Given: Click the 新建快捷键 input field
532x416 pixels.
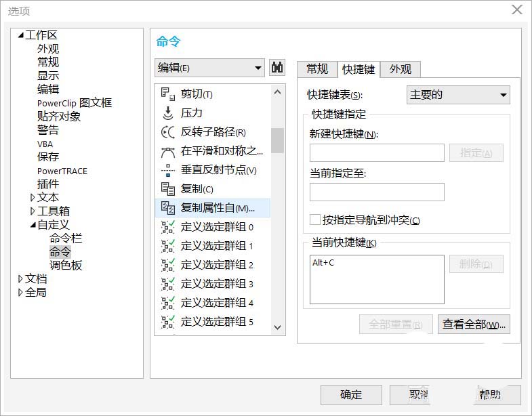Looking at the screenshot, I should (377, 152).
